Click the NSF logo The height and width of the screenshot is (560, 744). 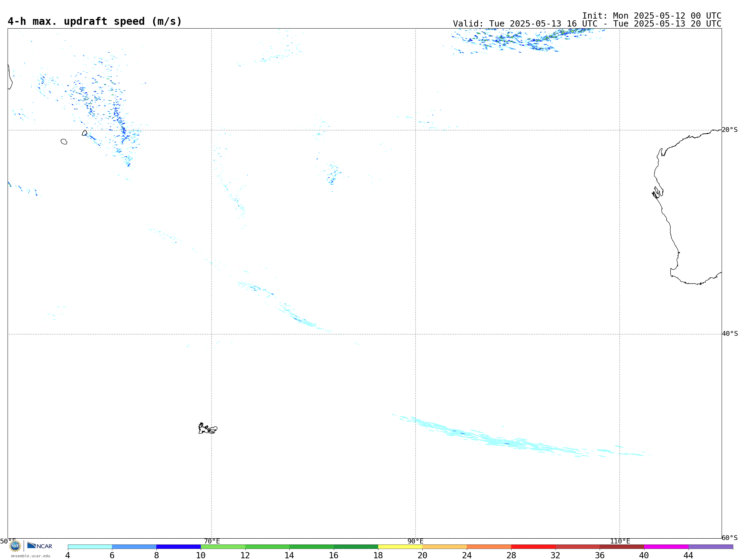tap(15, 546)
